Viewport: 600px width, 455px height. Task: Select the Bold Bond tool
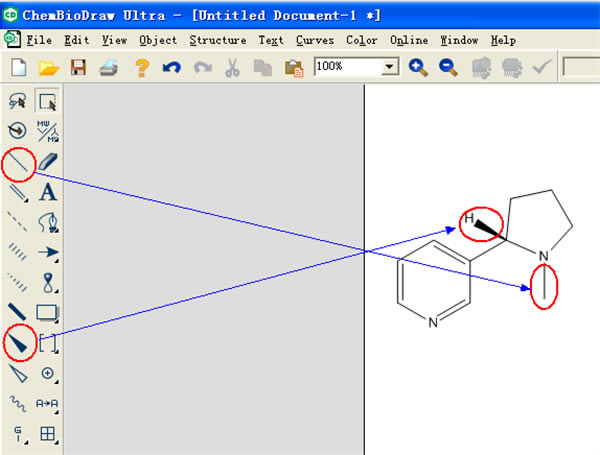tap(18, 313)
